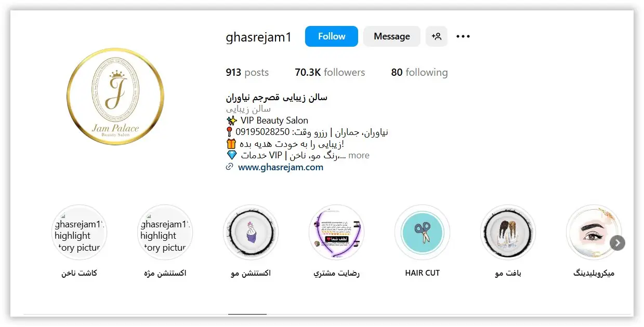644x327 pixels.
Task: Open the HAIR CUT scissors highlight
Action: point(422,233)
